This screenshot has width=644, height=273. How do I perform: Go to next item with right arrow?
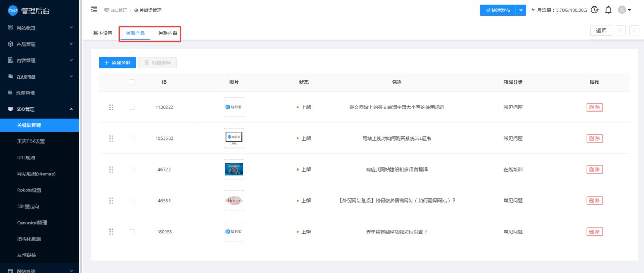click(634, 31)
